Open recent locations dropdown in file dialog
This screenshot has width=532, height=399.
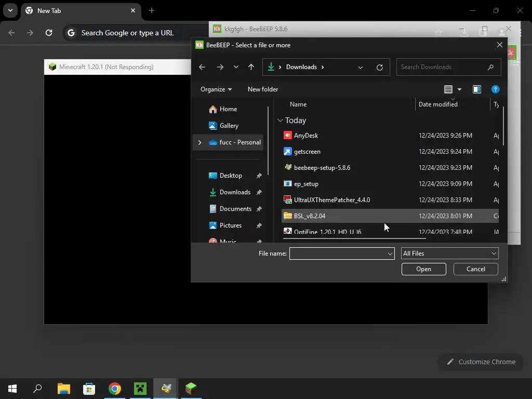pyautogui.click(x=236, y=67)
